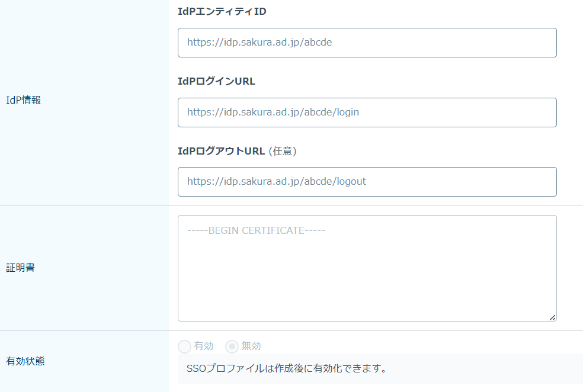Click the "-----BEGIN CERTIFICATE-----" placeholder text
Viewport: 583px width, 392px height.
(256, 230)
